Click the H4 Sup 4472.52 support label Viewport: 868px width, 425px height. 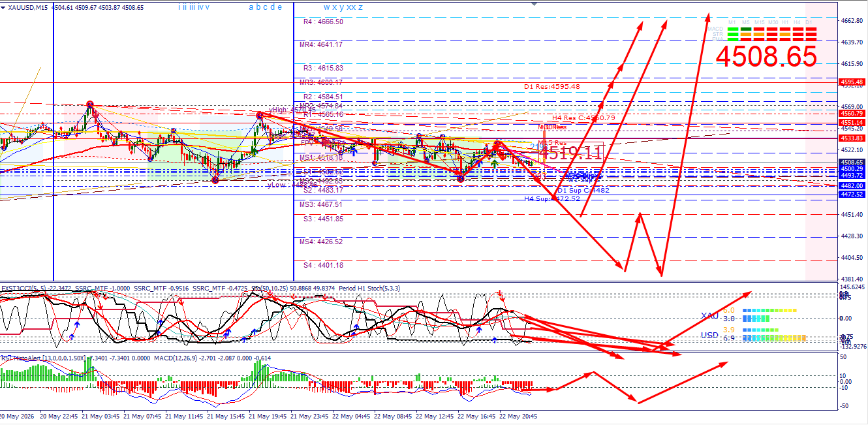point(552,198)
